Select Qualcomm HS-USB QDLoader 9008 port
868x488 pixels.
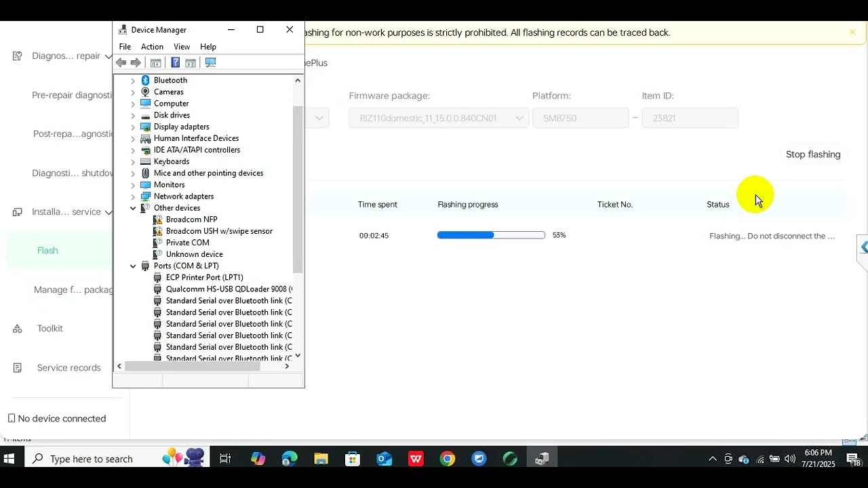pos(229,289)
